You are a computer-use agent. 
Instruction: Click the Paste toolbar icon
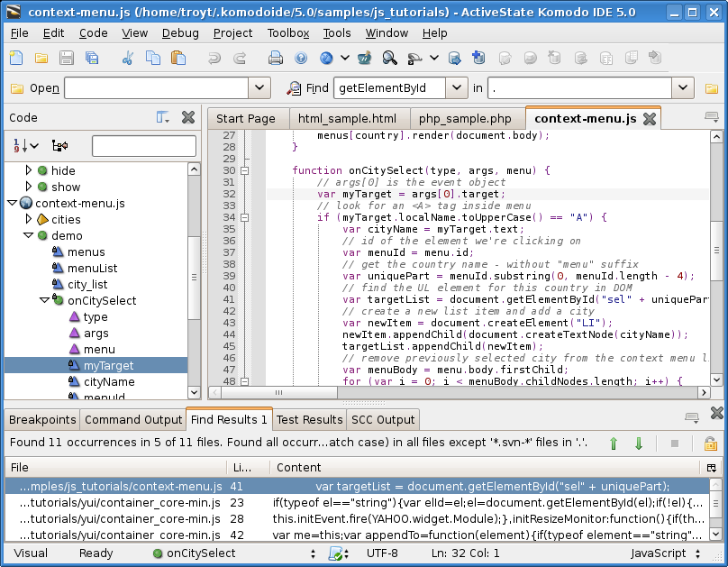pyautogui.click(x=177, y=57)
